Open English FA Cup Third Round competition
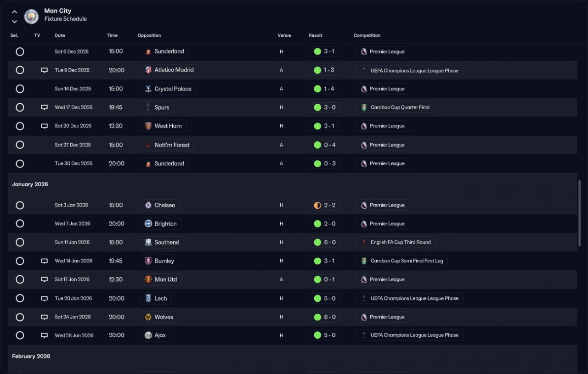The width and height of the screenshot is (588, 374). click(x=396, y=242)
